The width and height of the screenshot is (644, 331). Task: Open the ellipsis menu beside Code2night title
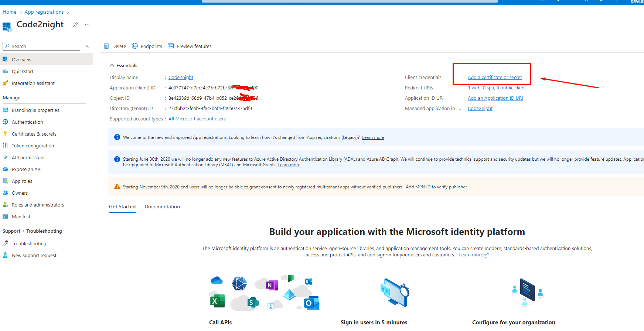tap(87, 24)
